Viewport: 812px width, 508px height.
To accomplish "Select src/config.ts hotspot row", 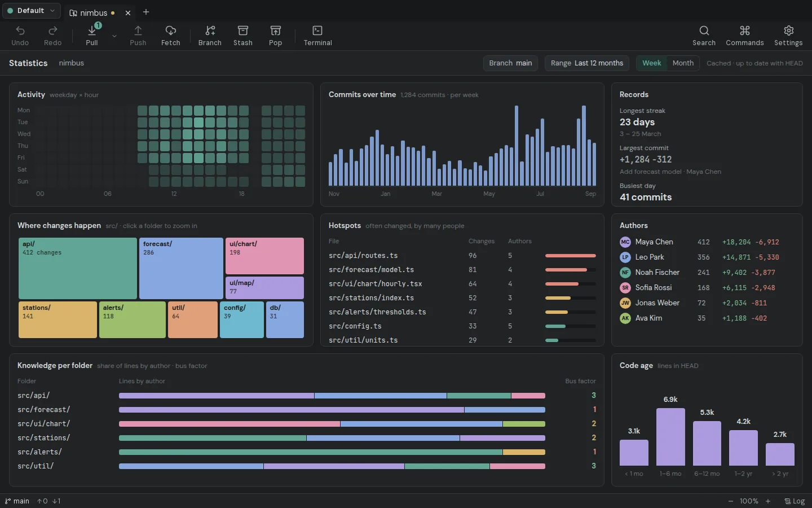I will click(x=462, y=326).
